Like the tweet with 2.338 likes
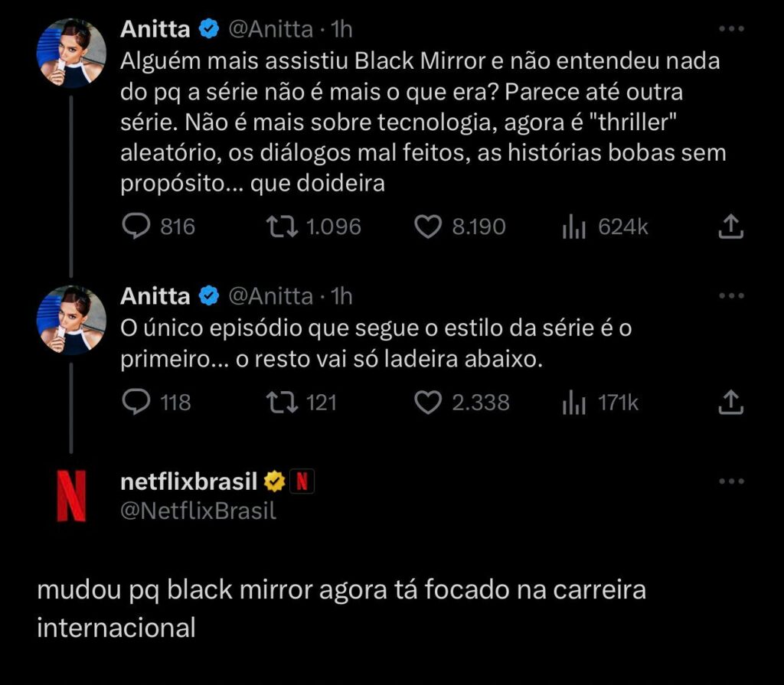784x685 pixels. [427, 402]
